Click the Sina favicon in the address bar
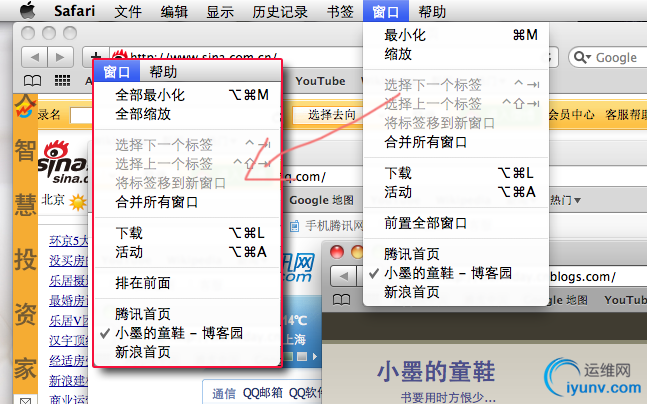 120,55
